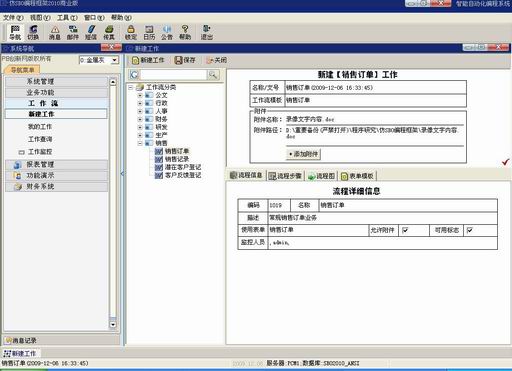This screenshot has width=512, height=371.
Task: Click the 业务功能 navigation button
Action: tap(56, 92)
